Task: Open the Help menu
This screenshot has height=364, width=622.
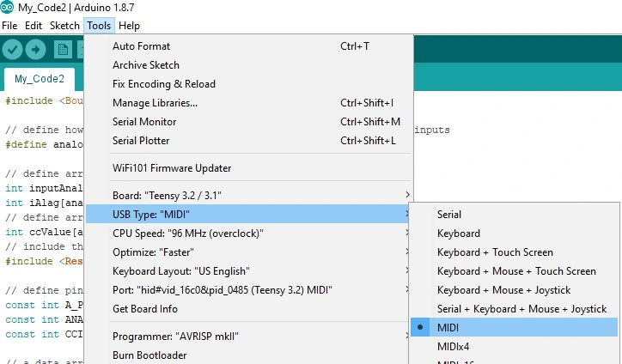Action: click(x=129, y=26)
